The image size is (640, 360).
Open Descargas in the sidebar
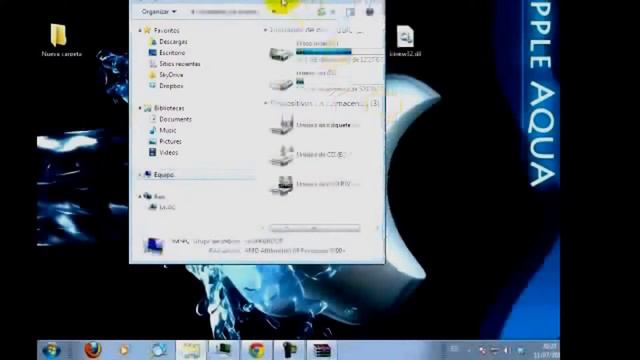(173, 42)
